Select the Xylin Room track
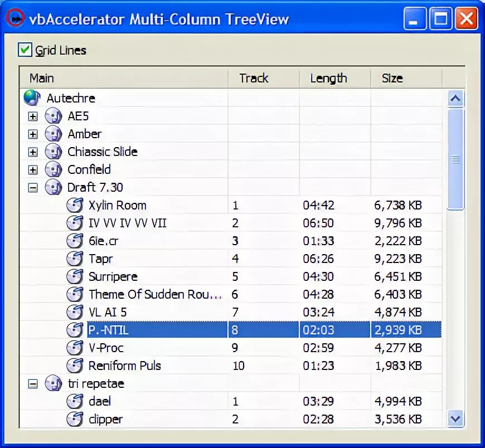The image size is (485, 448). point(117,205)
